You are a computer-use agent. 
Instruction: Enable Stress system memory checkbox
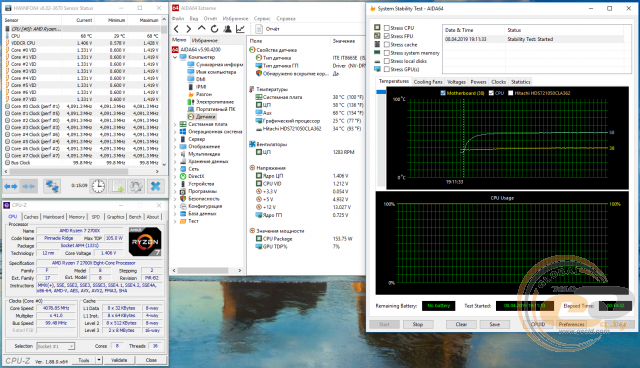(x=387, y=53)
